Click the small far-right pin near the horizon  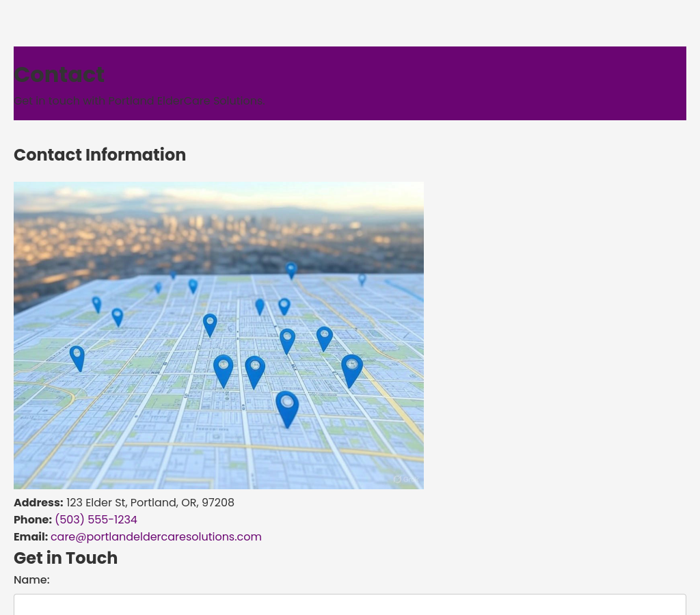(x=362, y=279)
